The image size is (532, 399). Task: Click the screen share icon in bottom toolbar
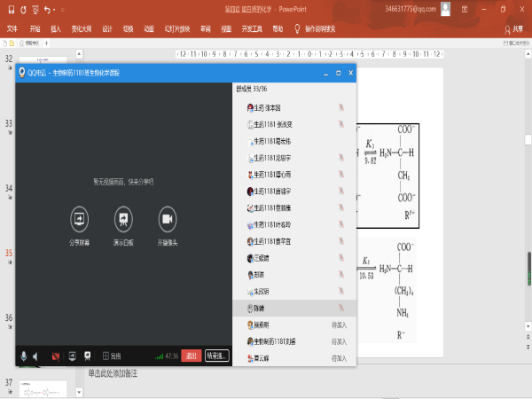(x=72, y=356)
